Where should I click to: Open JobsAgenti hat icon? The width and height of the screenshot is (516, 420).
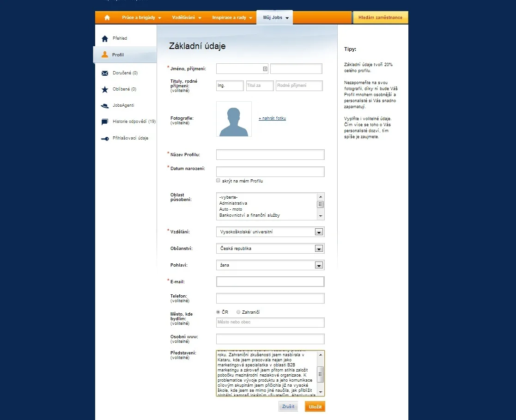tap(105, 106)
